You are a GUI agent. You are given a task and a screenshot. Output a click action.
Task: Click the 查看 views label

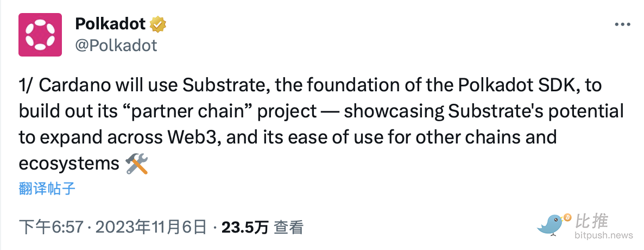pyautogui.click(x=288, y=227)
